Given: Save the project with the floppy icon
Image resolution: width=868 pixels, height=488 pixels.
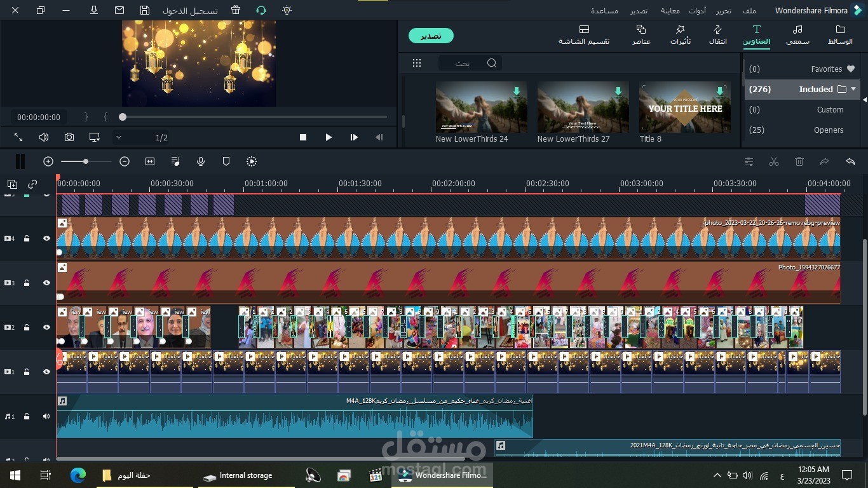Looking at the screenshot, I should 145,10.
